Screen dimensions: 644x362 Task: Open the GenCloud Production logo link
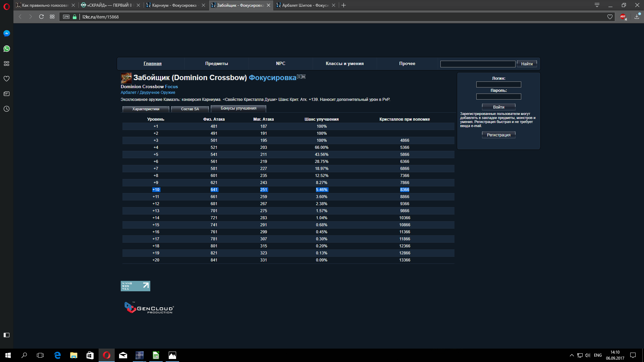149,307
